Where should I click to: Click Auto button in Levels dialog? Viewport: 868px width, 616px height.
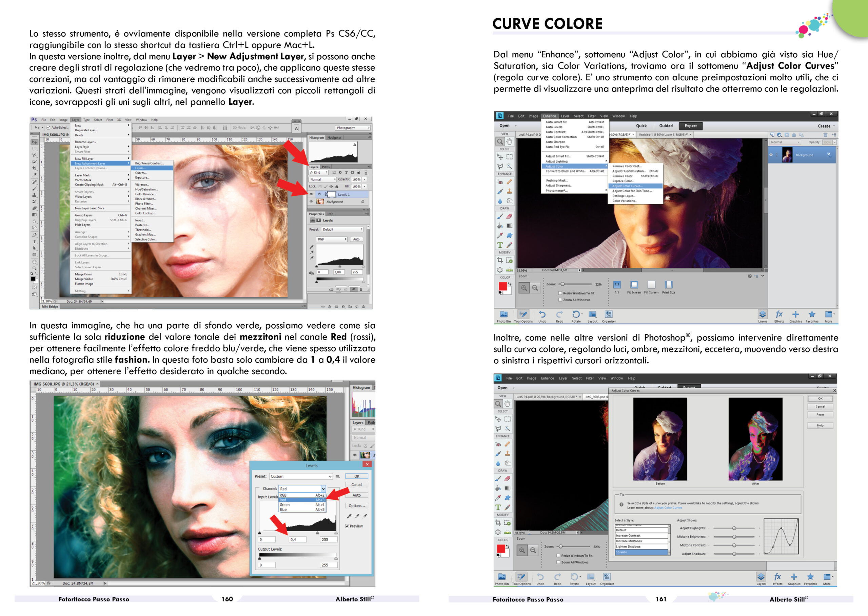(357, 495)
